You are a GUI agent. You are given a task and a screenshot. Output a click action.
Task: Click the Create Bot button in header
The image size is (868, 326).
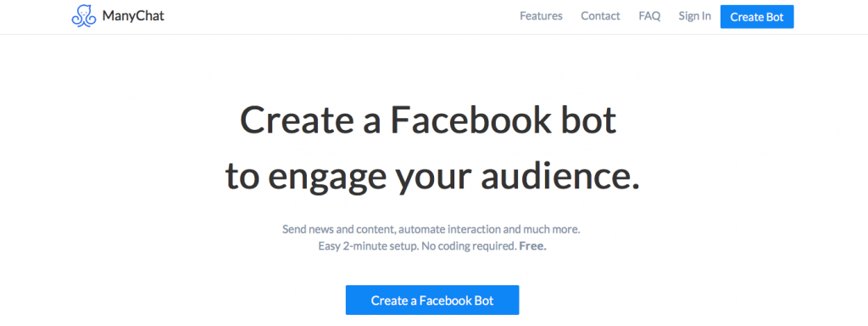click(757, 17)
